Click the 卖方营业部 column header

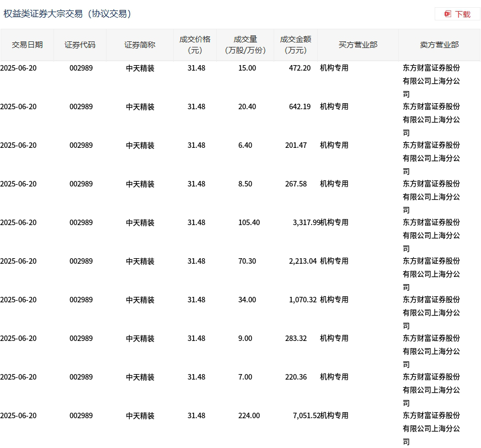point(439,45)
